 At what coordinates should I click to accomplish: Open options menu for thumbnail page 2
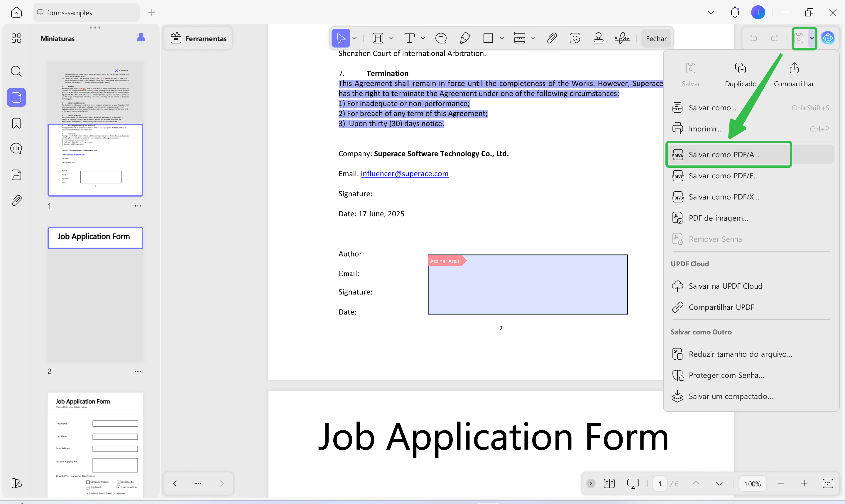point(138,371)
